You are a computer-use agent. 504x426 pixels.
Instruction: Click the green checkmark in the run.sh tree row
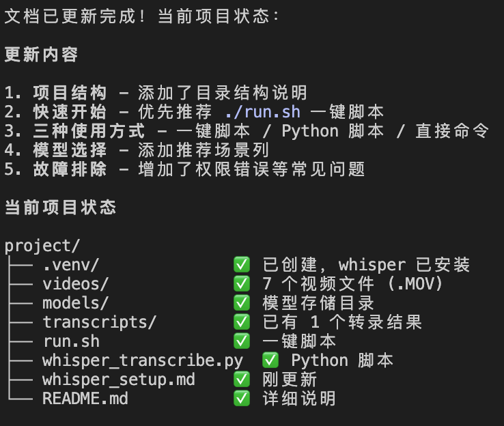[x=241, y=341]
